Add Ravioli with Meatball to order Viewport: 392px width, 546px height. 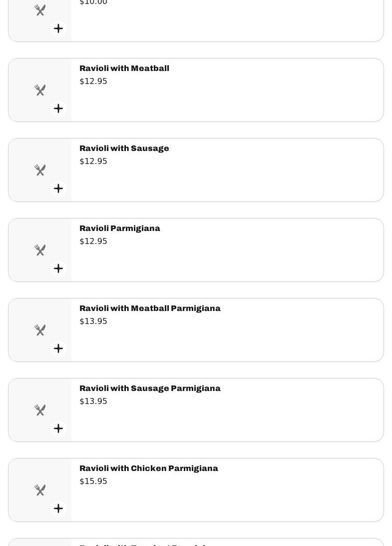tap(58, 108)
